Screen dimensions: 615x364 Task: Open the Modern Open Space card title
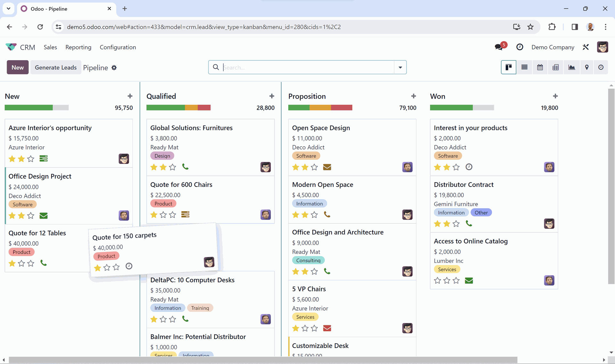click(x=323, y=184)
